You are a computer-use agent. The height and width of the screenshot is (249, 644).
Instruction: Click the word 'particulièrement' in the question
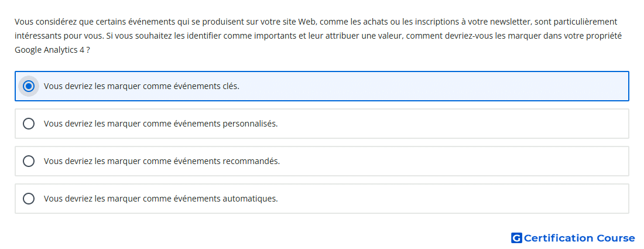pyautogui.click(x=581, y=22)
